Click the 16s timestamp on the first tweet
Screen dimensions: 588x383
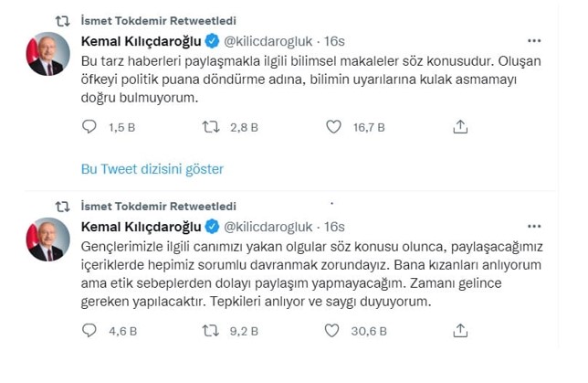click(x=334, y=42)
